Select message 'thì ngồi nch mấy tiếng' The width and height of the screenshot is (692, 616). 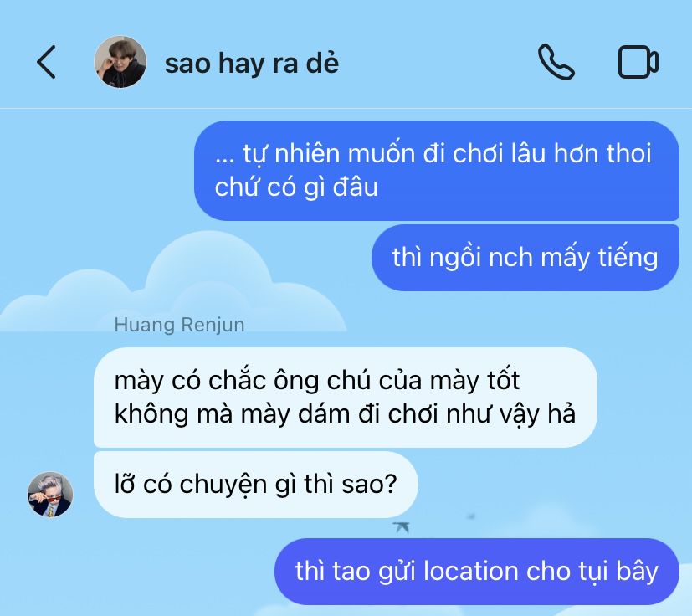[x=525, y=258]
